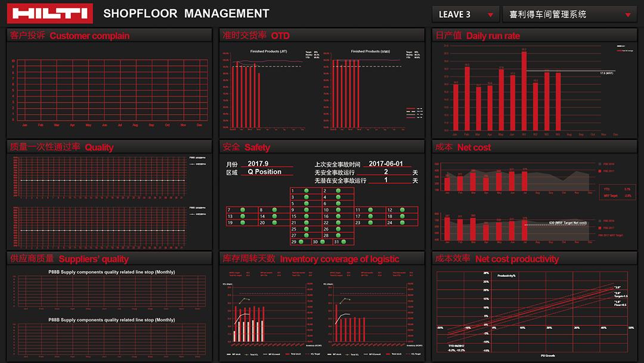Click tallest bar in Daily run rate chart
This screenshot has width=644, height=363.
pos(524,91)
